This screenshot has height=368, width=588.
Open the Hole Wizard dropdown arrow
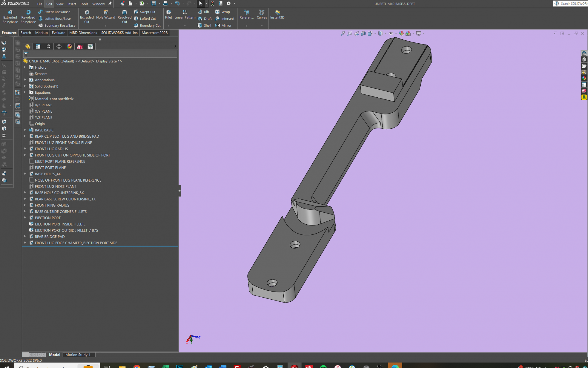(x=105, y=26)
